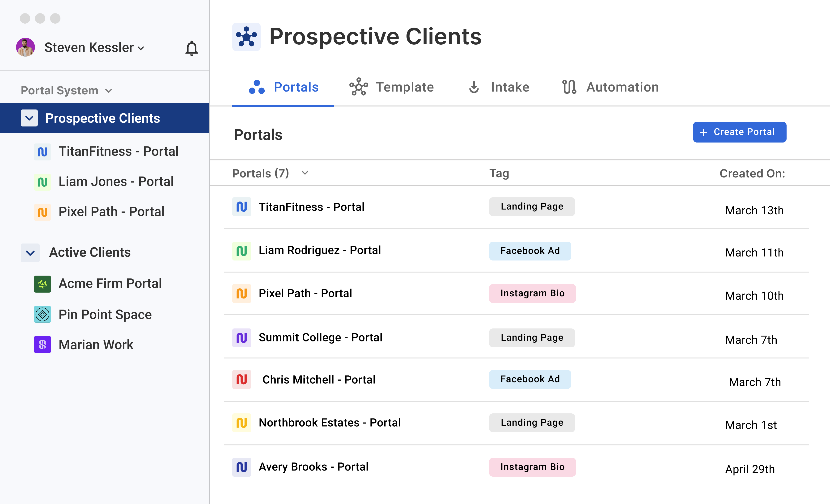Click Marian Work purple icon
Screen dimensions: 830x504
tap(42, 344)
